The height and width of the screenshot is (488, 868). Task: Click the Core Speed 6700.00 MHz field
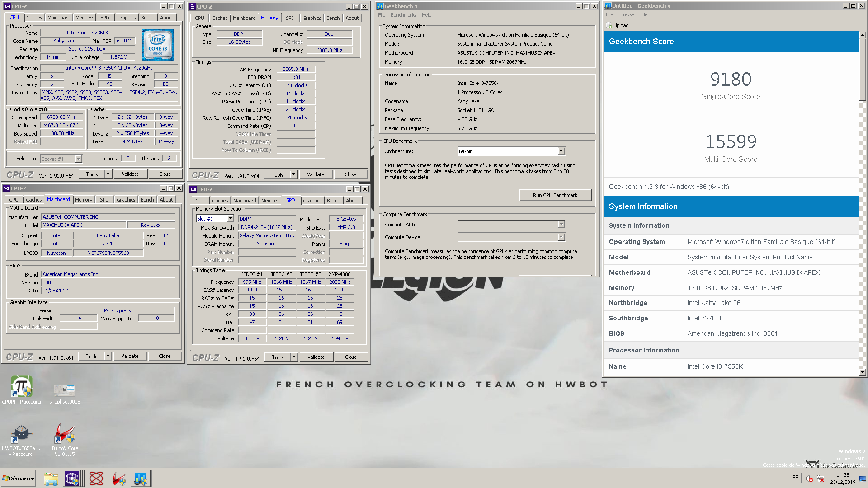click(x=61, y=117)
